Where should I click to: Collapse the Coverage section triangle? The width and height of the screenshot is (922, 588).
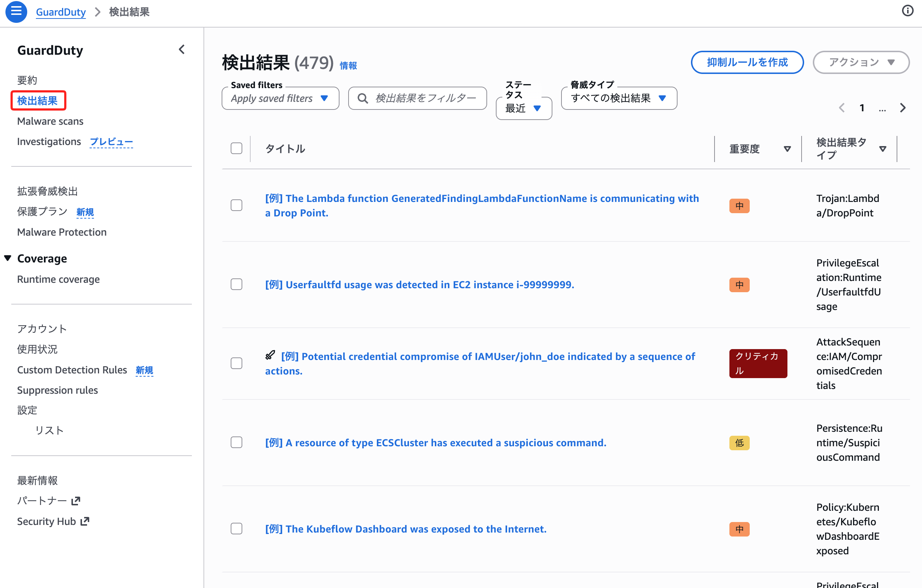(x=8, y=258)
